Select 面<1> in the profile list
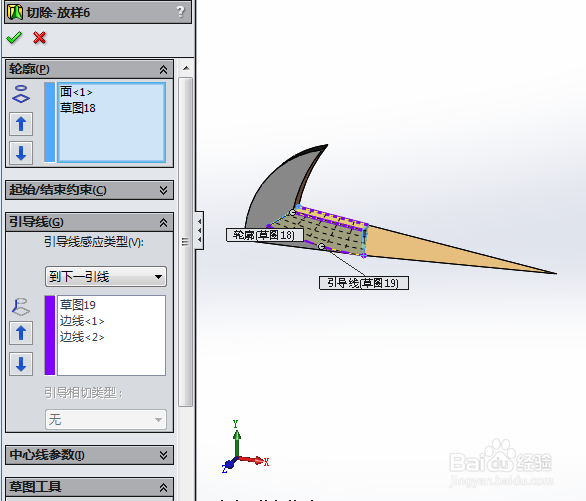The width and height of the screenshot is (586, 501). pyautogui.click(x=76, y=92)
